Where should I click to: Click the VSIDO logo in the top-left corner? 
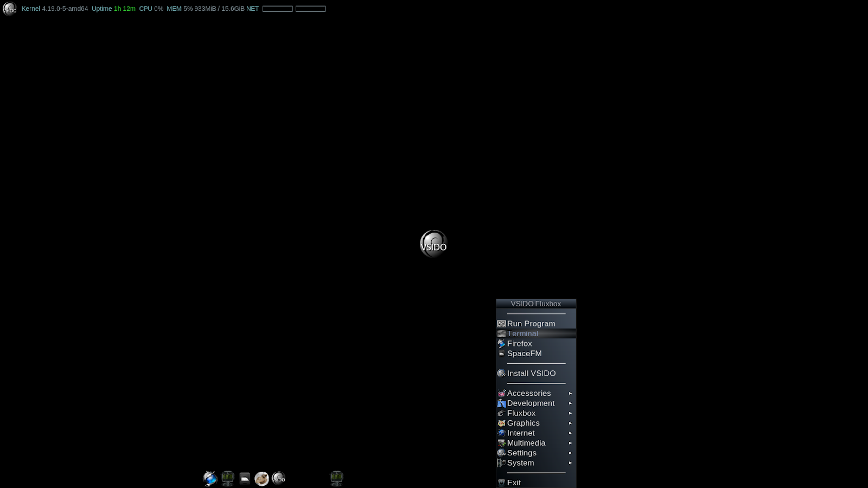(10, 9)
